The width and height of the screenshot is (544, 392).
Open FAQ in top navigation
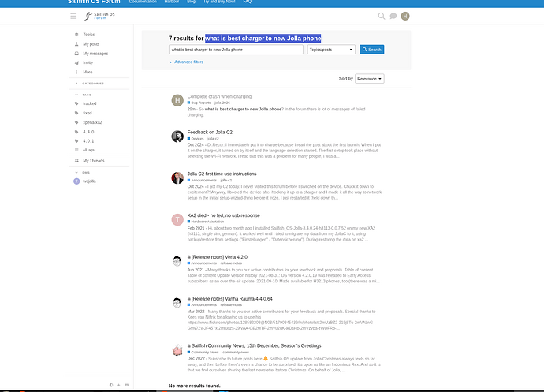point(248,2)
